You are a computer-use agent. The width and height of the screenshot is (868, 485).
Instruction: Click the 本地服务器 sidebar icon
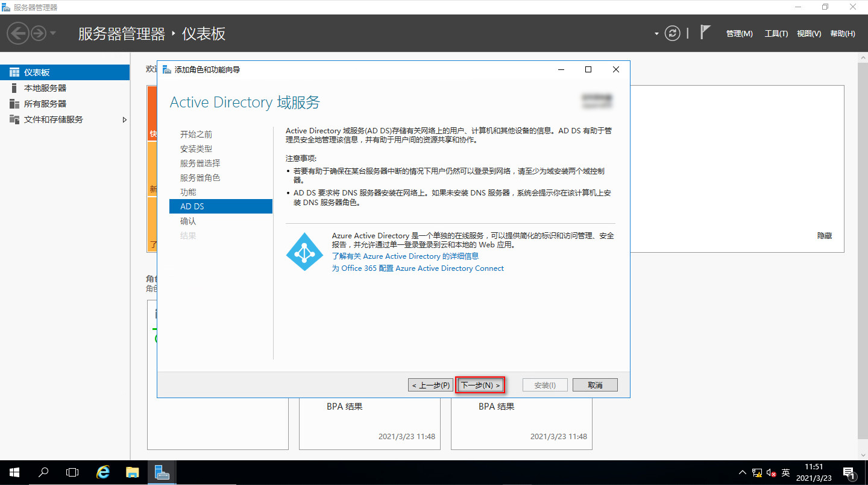14,88
